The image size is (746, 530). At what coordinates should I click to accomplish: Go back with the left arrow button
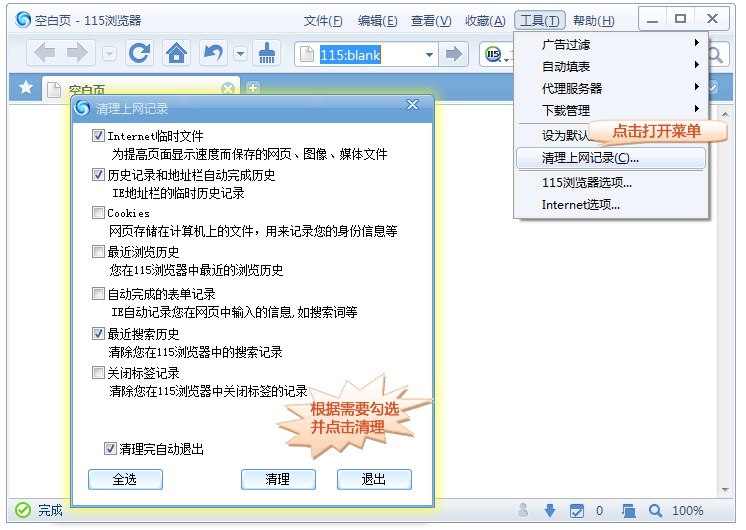click(x=45, y=53)
